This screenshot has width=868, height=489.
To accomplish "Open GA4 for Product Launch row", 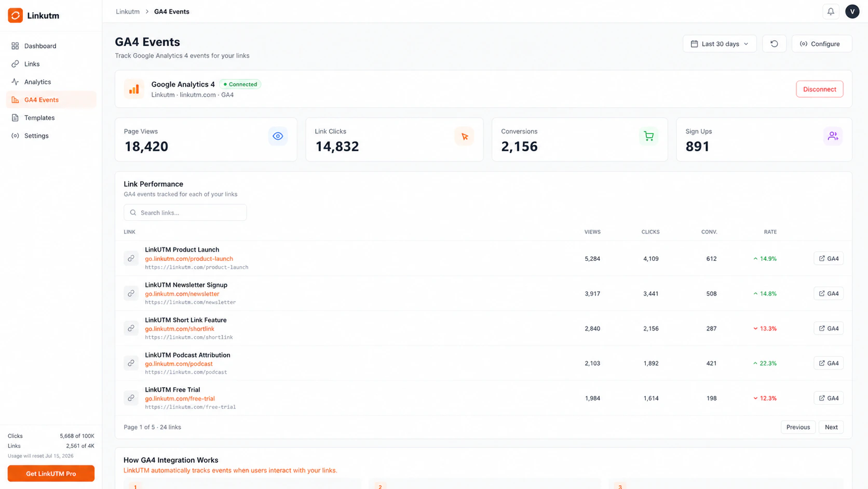I will 829,258.
